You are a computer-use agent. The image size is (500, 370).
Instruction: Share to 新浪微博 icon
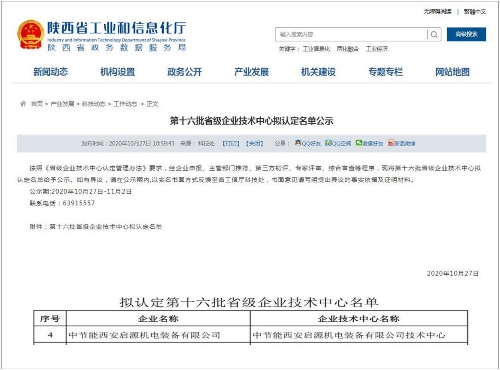click(x=391, y=143)
